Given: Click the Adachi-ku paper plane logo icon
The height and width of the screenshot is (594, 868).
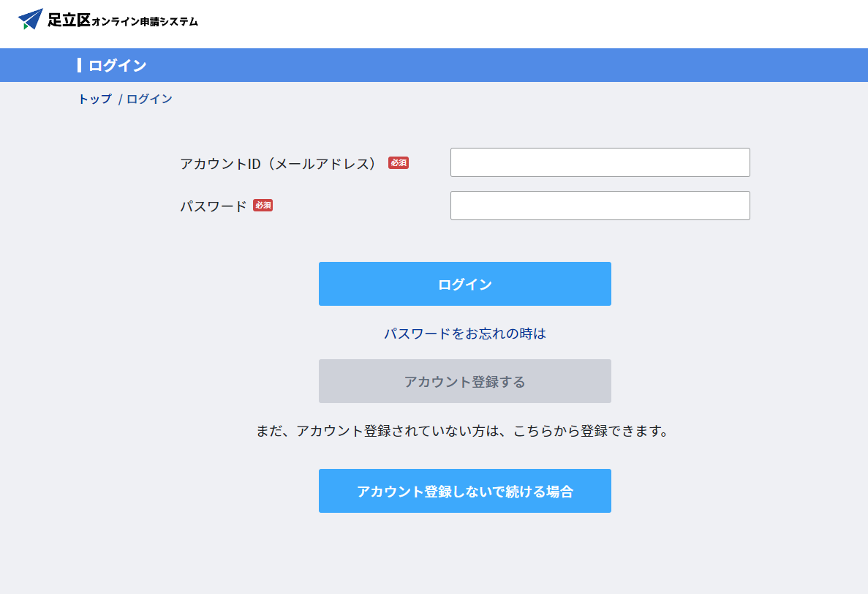Looking at the screenshot, I should coord(31,19).
